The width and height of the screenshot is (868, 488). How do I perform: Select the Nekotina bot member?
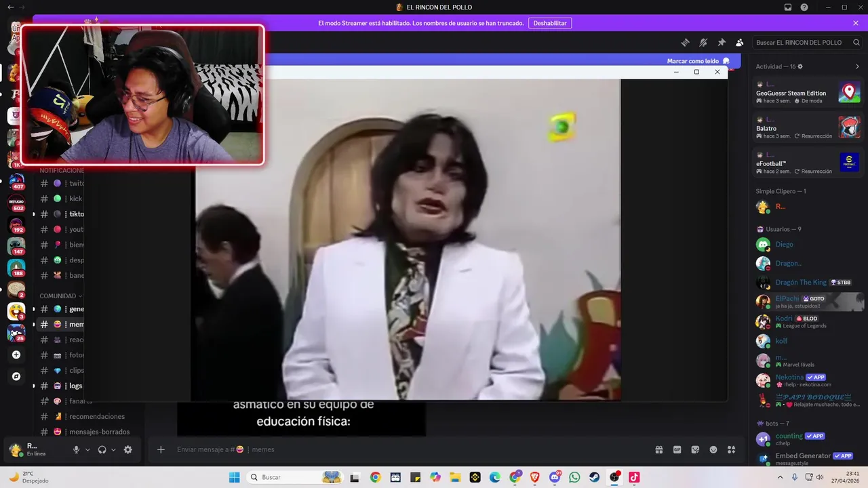pyautogui.click(x=808, y=380)
